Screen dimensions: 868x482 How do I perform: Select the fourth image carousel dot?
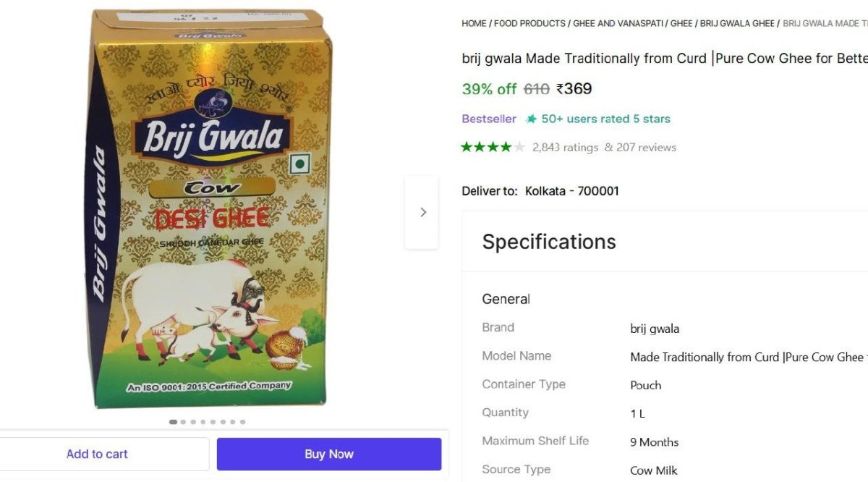click(x=203, y=422)
